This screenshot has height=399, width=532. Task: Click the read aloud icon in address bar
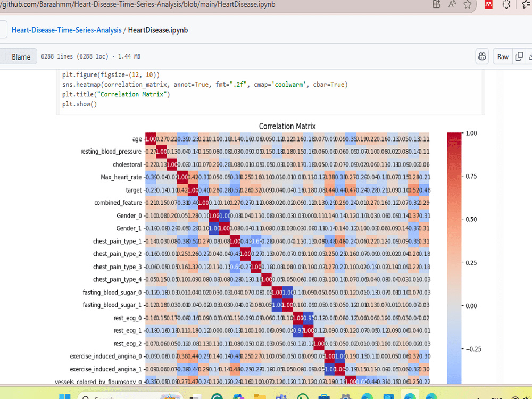[x=452, y=4]
